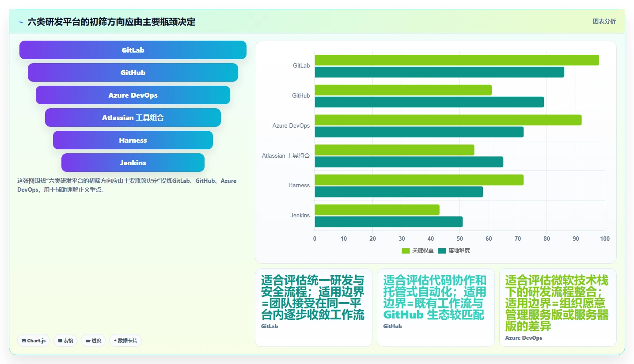The width and height of the screenshot is (634, 364).
Task: Click the 数据卡片 tag chip
Action: coord(125,341)
